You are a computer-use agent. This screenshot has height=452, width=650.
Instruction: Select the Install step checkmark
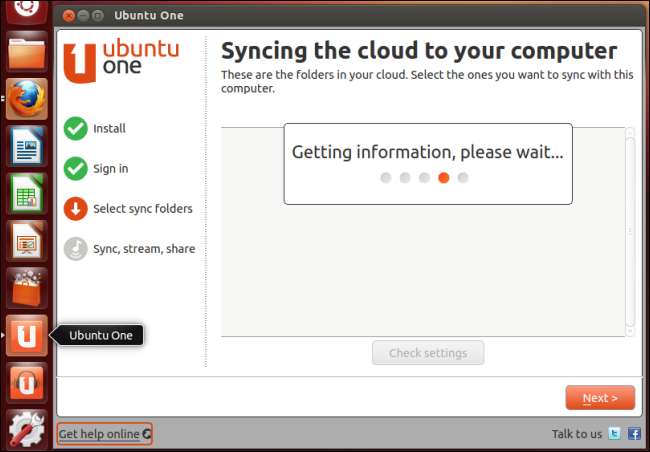(x=75, y=129)
